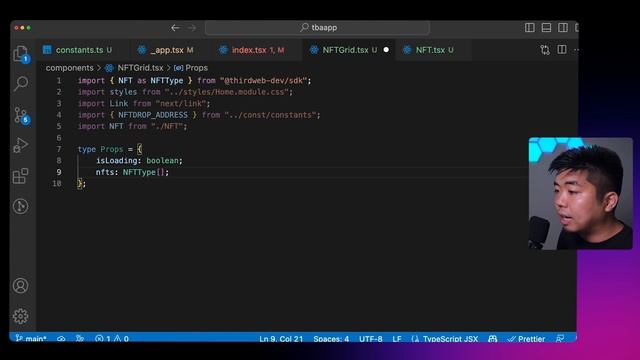Click NFTDROP_ADDRESS identifier on line 4
This screenshot has width=640, height=360.
(x=153, y=115)
